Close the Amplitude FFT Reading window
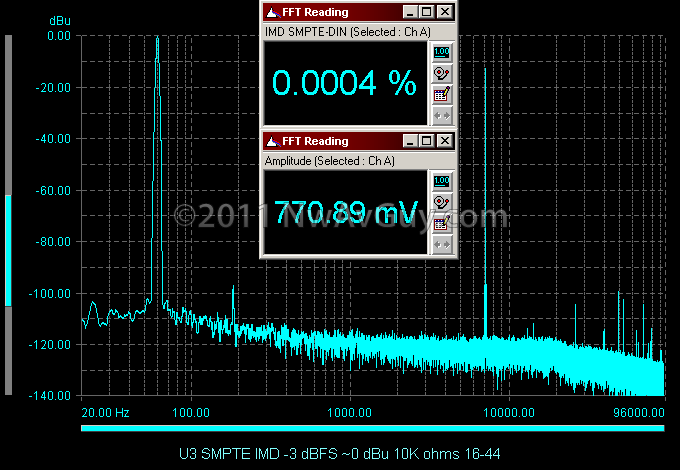This screenshot has width=680, height=470. 445,140
